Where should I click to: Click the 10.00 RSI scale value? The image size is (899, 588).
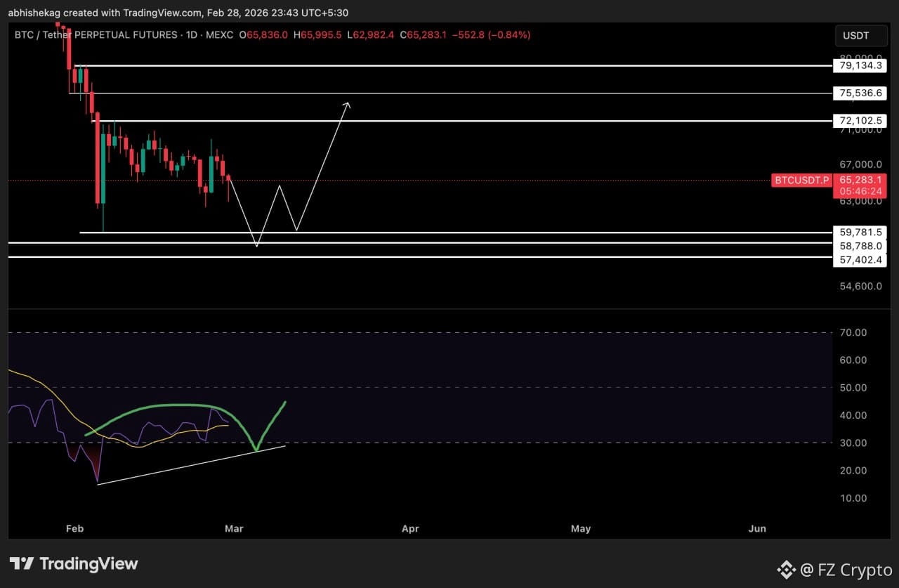[855, 498]
